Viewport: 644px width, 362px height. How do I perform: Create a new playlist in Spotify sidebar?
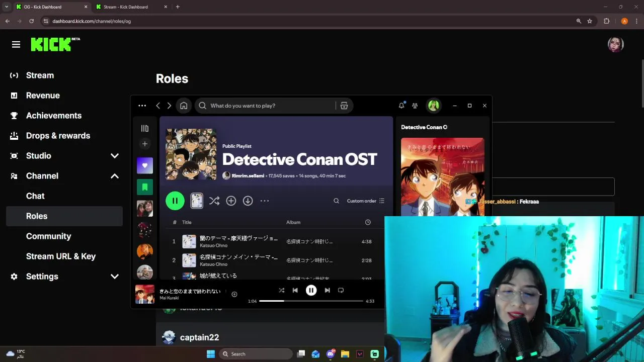[x=145, y=144]
